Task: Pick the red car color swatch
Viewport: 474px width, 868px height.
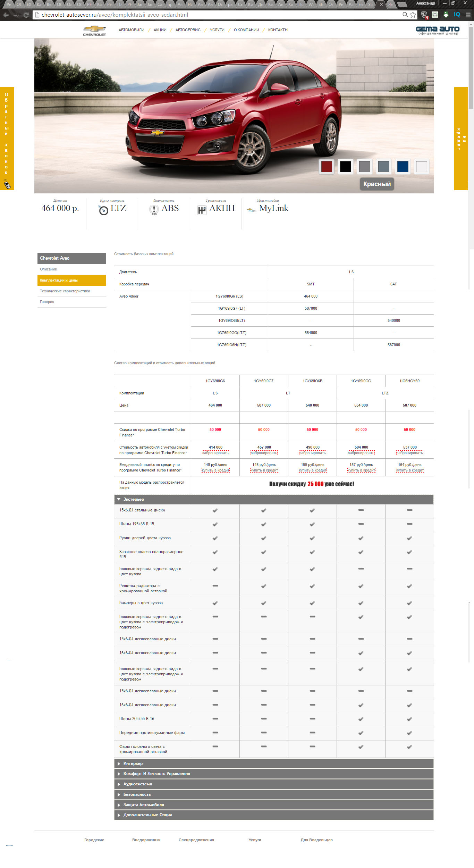Action: 327,167
